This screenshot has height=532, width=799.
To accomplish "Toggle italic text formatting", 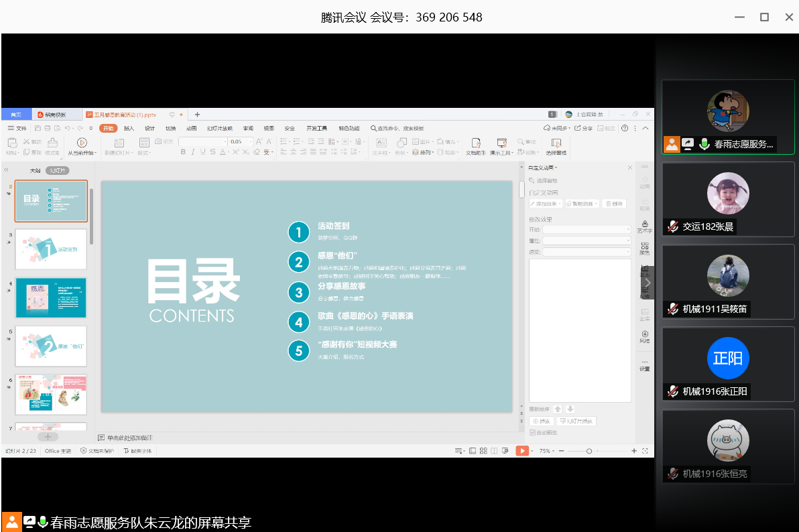I will coord(193,152).
